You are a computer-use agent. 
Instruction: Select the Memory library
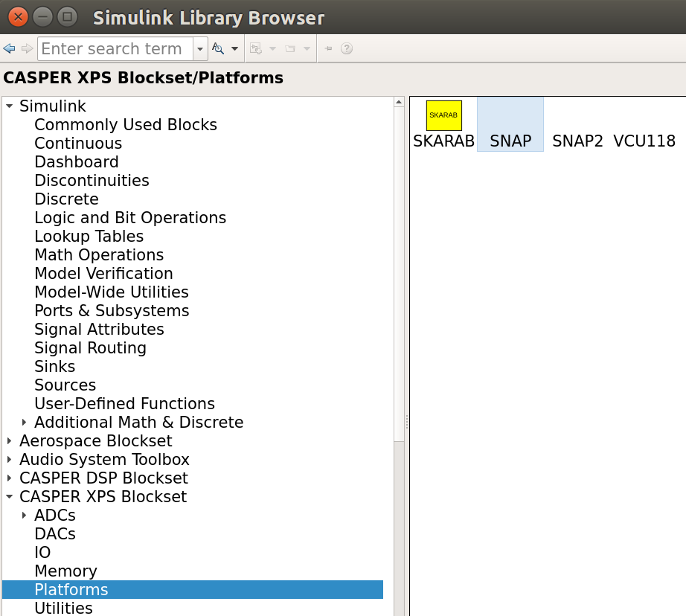65,571
